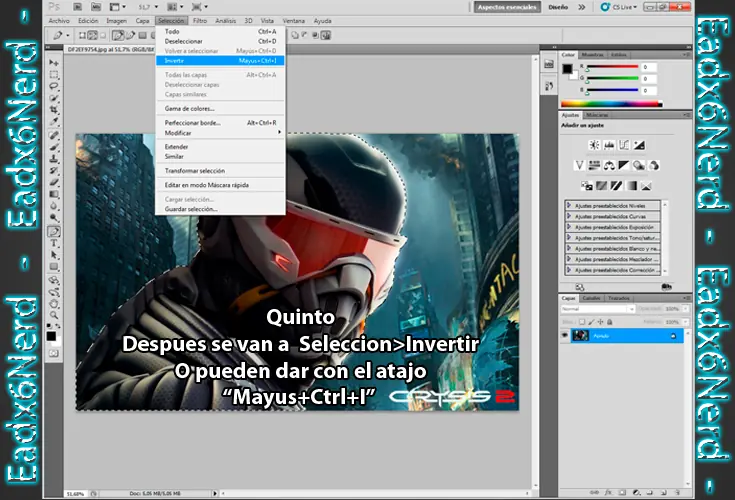Screen dimensions: 735x500
Task: Launch Bridge from the application bar
Action: (77, 7)
